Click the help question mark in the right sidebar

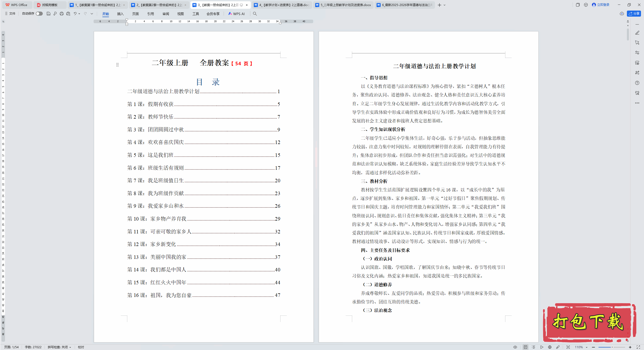(637, 83)
